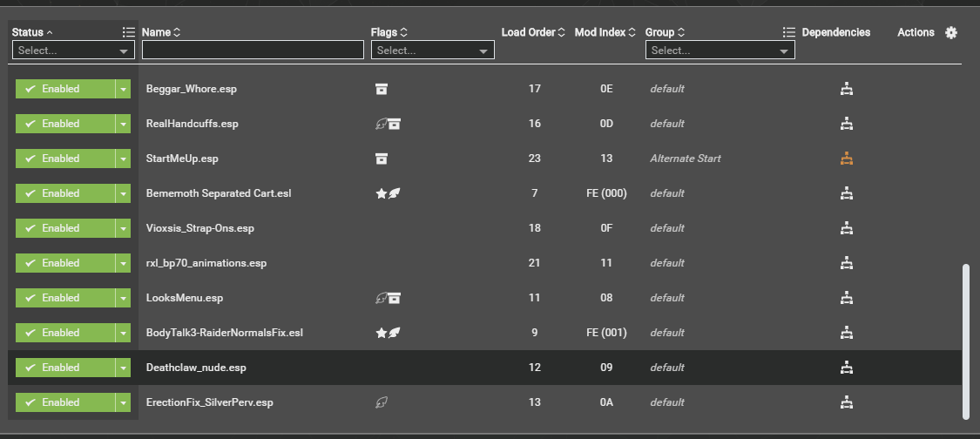Click list icon beside Status header
Viewport: 980px width, 439px height.
point(129,32)
